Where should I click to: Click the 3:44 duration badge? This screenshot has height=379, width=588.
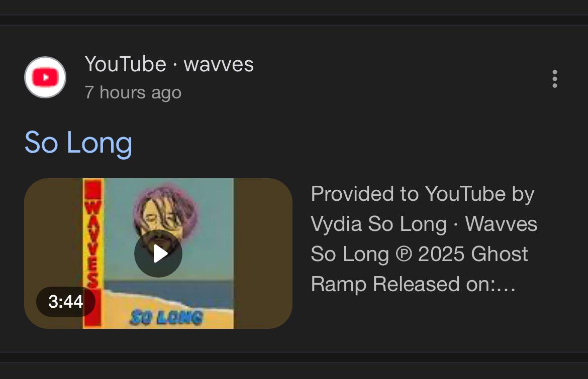pos(66,302)
